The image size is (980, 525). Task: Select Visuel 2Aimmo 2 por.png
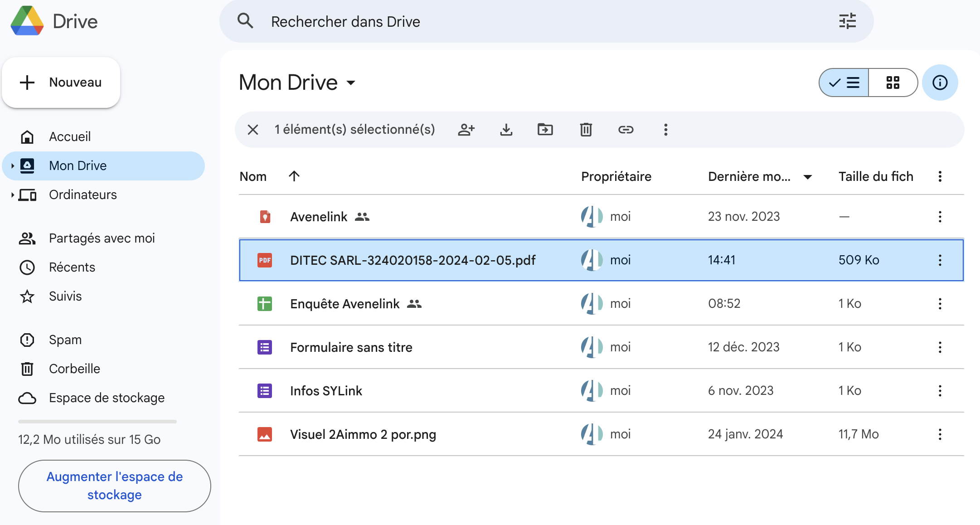coord(601,434)
